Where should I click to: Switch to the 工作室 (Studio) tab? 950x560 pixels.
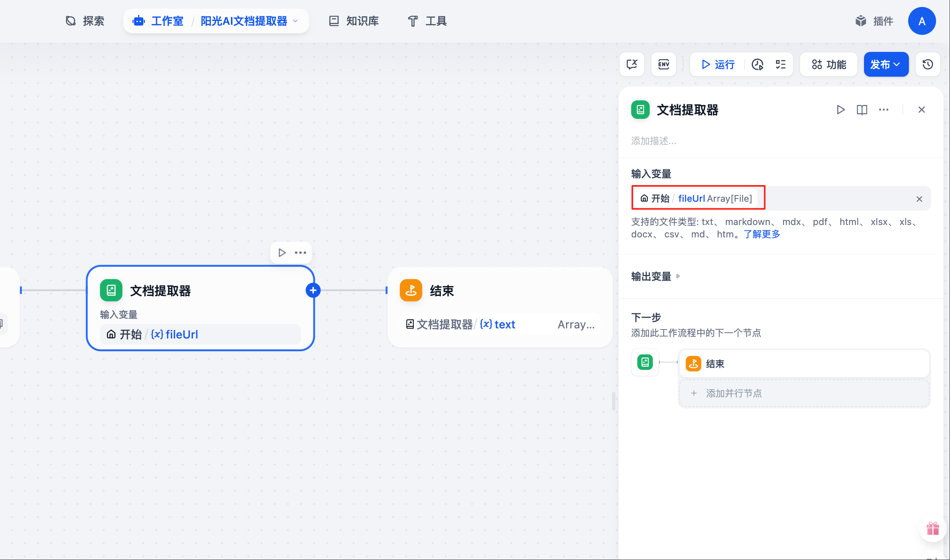[x=158, y=21]
